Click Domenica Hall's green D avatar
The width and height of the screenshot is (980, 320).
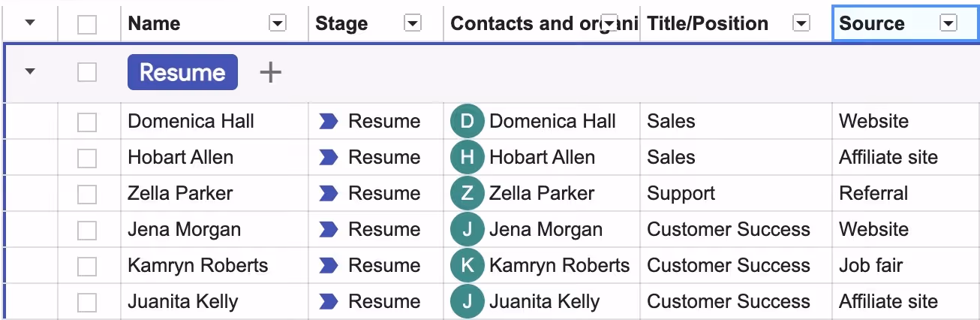(467, 121)
